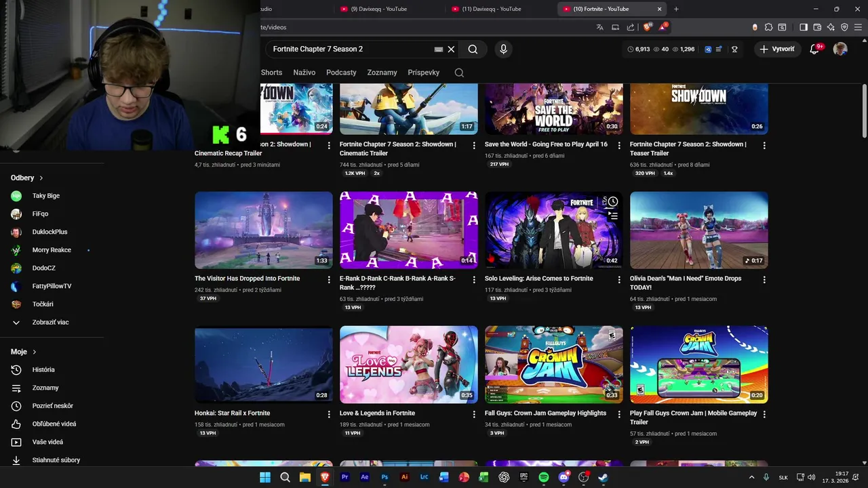Add Solo Leveling video to Watch Later

tap(612, 201)
